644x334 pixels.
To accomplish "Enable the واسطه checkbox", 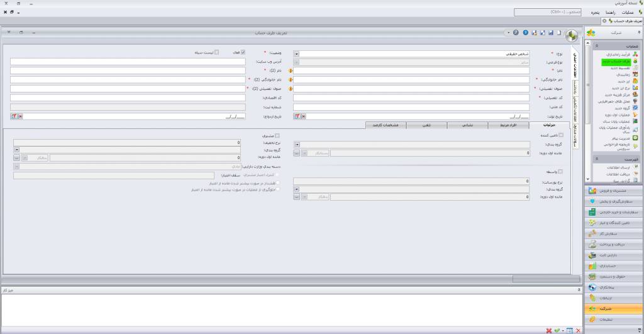I will pyautogui.click(x=560, y=172).
